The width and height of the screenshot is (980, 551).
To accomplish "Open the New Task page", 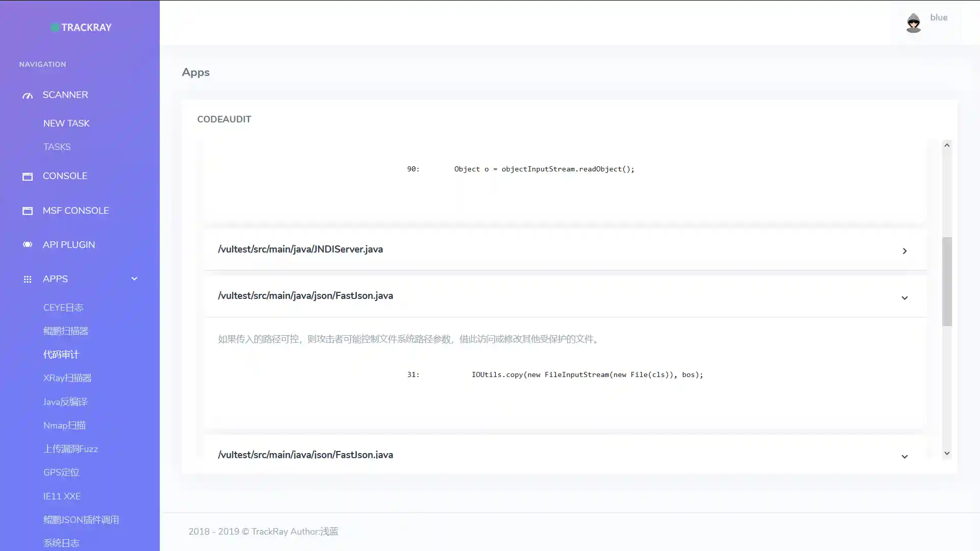I will pyautogui.click(x=66, y=123).
